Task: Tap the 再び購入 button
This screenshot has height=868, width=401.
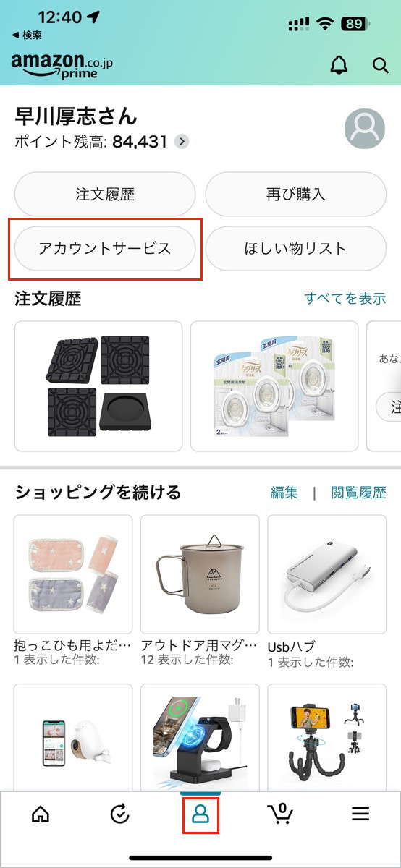Action: (296, 195)
